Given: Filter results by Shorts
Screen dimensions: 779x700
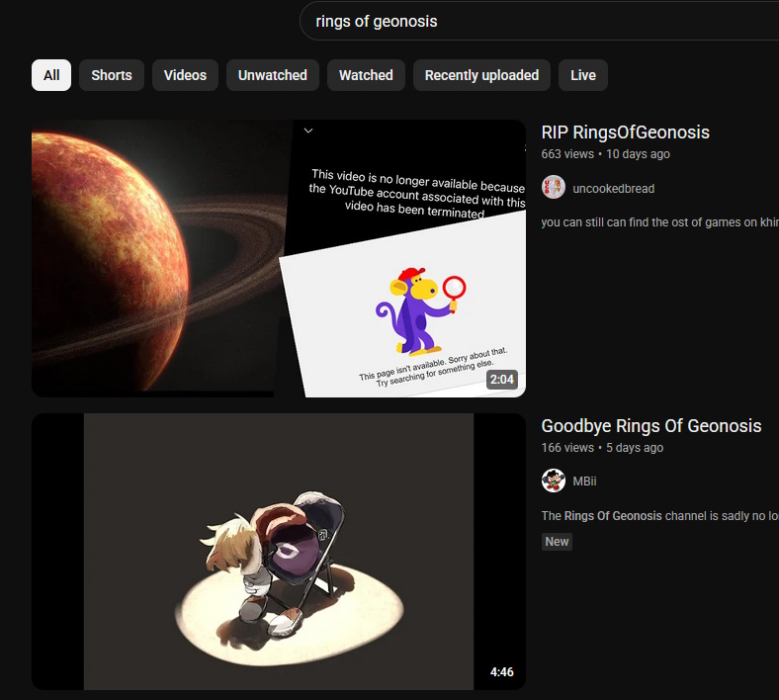Looking at the screenshot, I should [x=112, y=75].
